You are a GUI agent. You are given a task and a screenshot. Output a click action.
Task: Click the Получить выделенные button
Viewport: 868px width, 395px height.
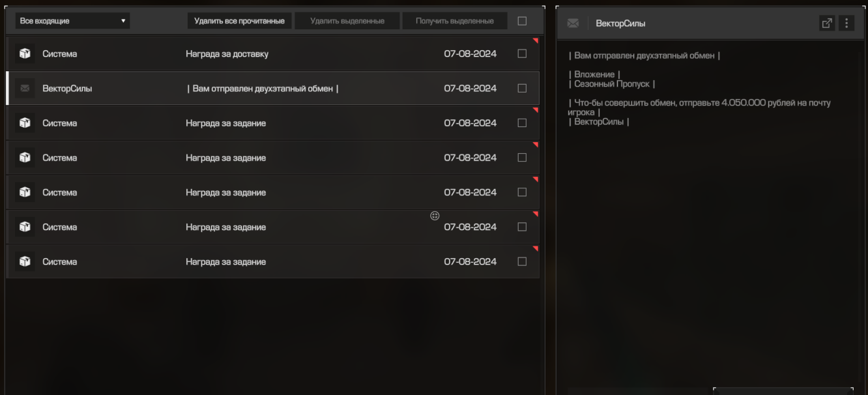tap(454, 21)
